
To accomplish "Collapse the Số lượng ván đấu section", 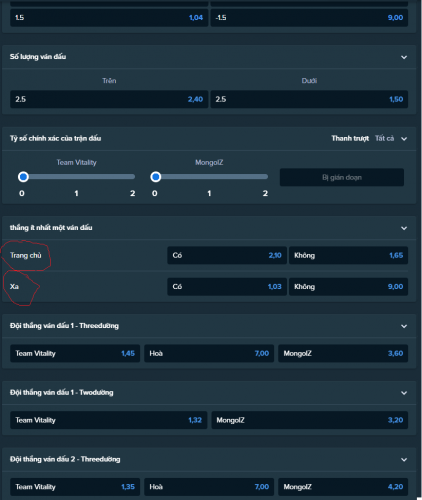I will pos(404,57).
